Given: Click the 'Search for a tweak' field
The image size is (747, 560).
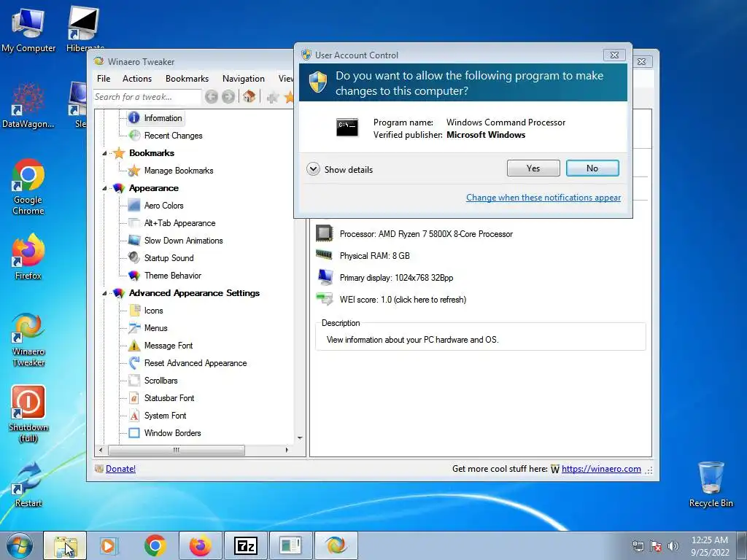Looking at the screenshot, I should click(147, 97).
